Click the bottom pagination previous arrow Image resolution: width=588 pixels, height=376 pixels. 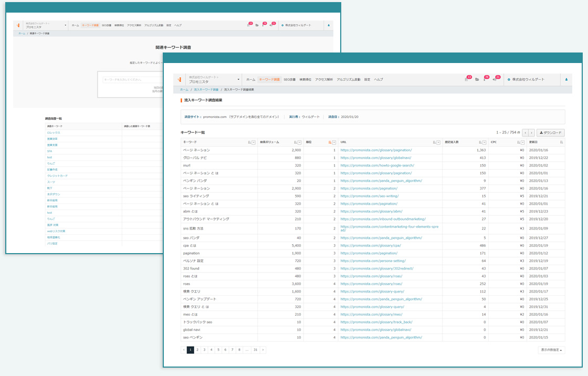(184, 350)
